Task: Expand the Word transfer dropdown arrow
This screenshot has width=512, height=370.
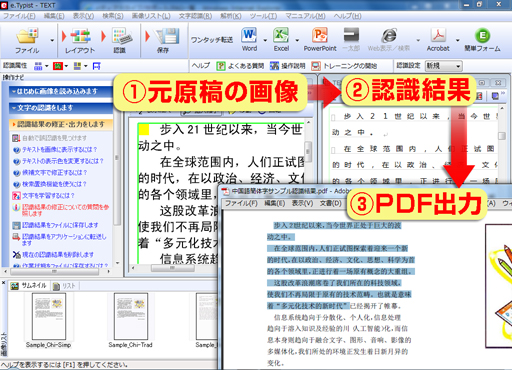Action: pyautogui.click(x=265, y=40)
